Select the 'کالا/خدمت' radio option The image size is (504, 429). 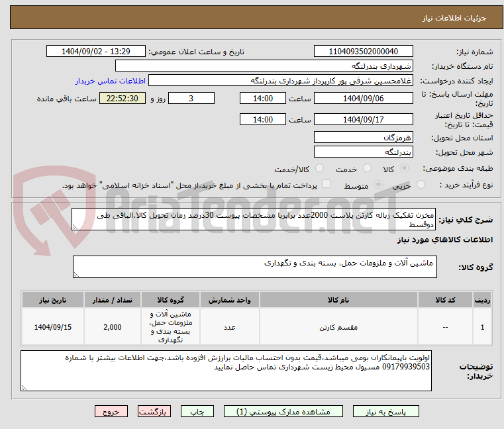click(x=319, y=168)
